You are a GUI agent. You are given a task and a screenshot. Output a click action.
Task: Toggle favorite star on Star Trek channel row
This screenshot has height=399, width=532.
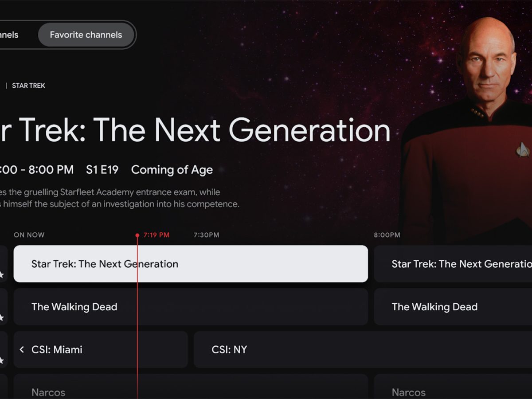point(2,275)
